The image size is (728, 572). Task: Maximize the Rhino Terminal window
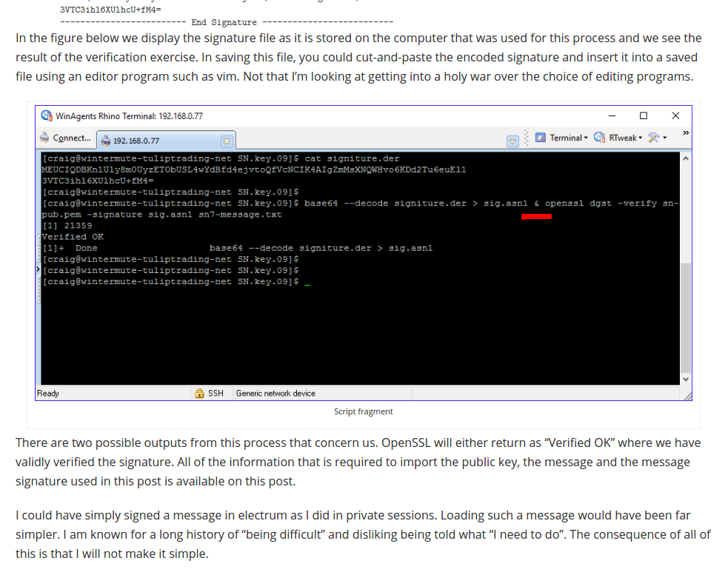(644, 116)
